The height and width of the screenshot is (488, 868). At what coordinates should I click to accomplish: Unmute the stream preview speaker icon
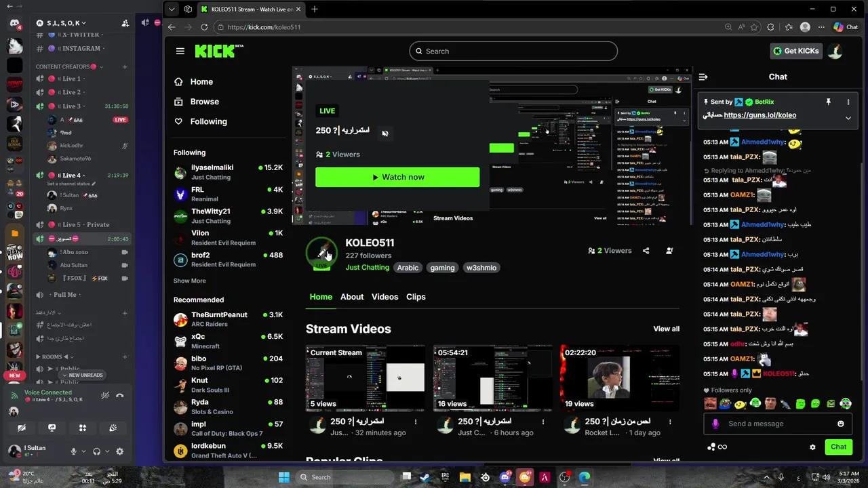pos(384,134)
